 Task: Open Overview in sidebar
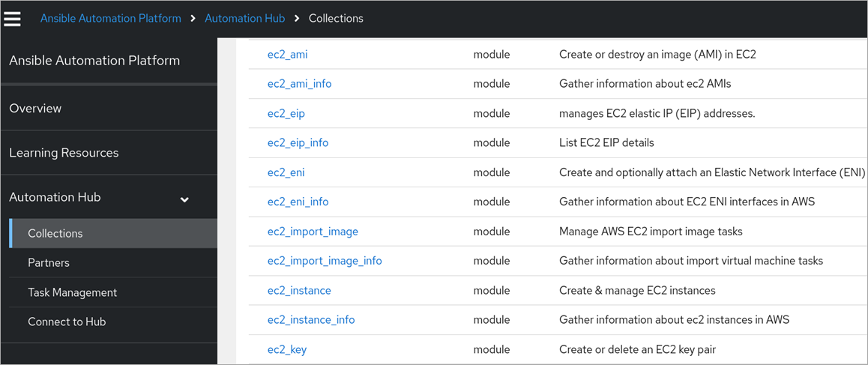point(35,109)
